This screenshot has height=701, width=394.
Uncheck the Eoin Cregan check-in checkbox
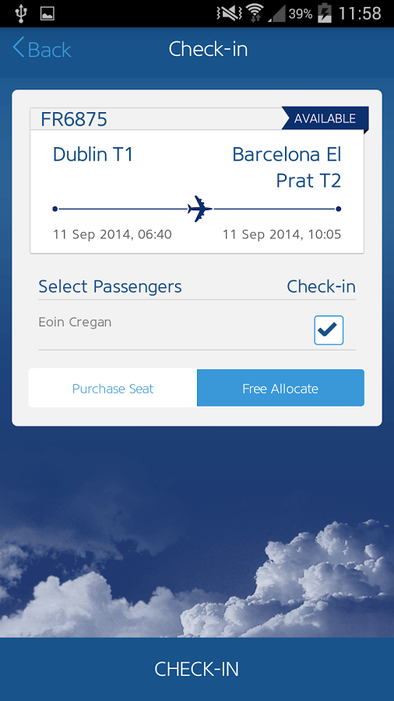click(x=329, y=330)
